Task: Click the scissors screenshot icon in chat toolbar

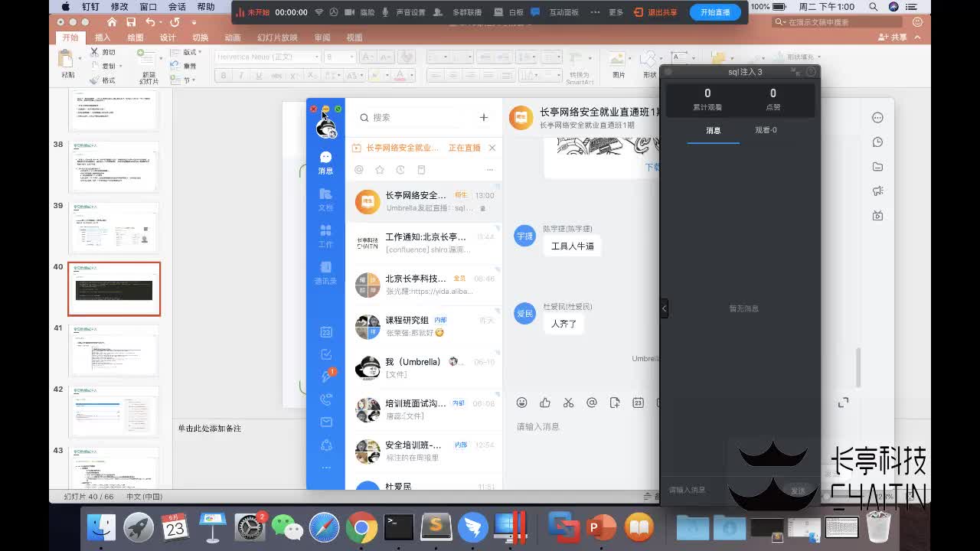Action: click(x=568, y=403)
